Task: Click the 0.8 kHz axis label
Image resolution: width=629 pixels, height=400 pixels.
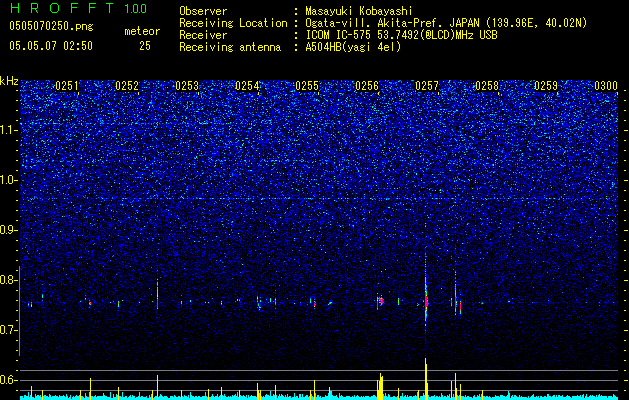Action: pyautogui.click(x=9, y=280)
